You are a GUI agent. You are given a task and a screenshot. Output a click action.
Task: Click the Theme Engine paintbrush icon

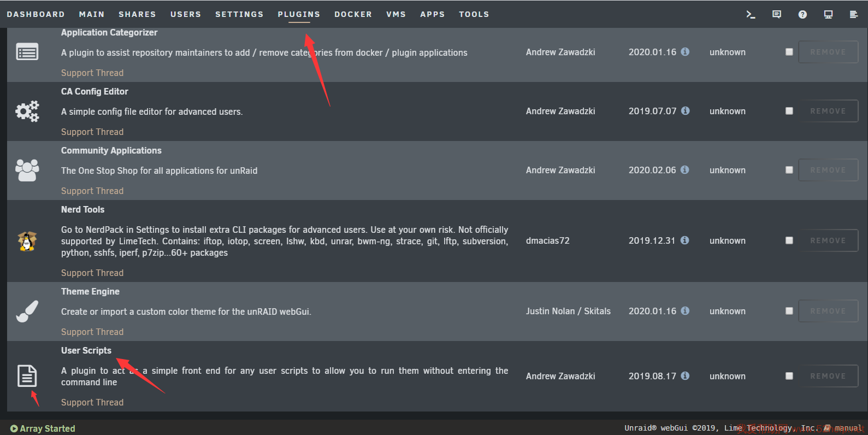[x=27, y=311]
